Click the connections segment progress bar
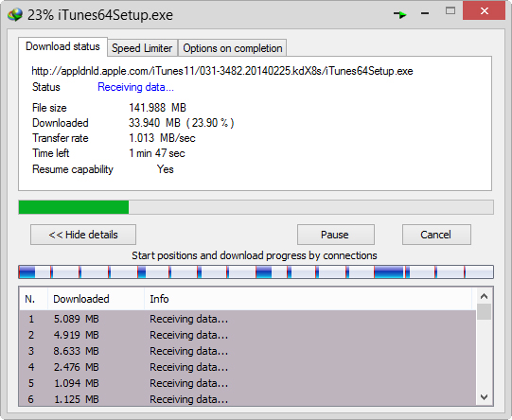The width and height of the screenshot is (512, 420). [256, 272]
